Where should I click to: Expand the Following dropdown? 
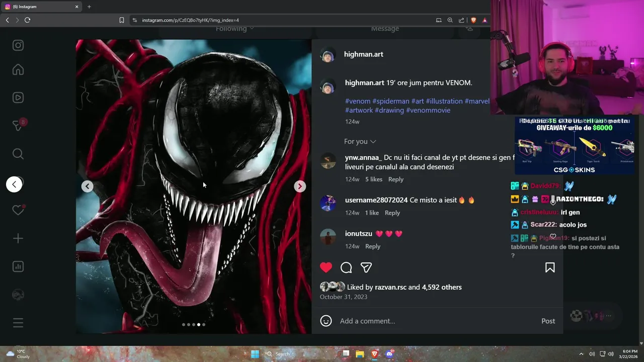coord(235,29)
